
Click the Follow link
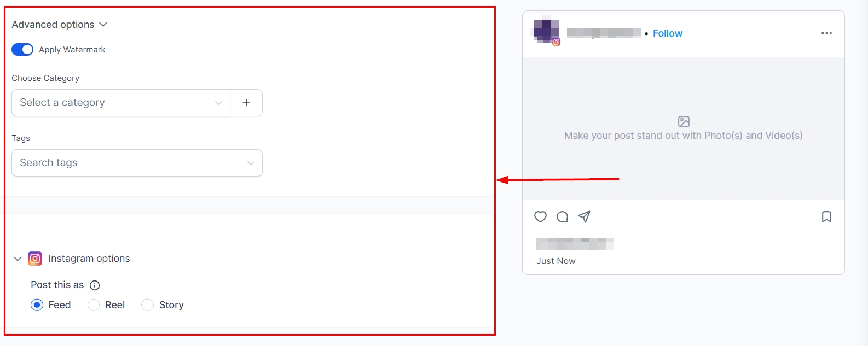[x=668, y=33]
